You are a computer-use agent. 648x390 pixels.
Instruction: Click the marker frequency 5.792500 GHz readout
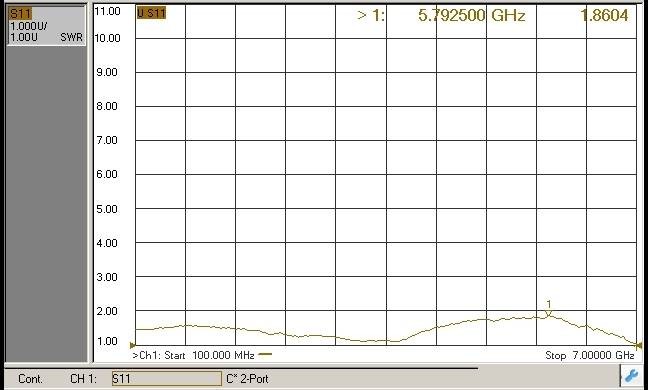472,16
